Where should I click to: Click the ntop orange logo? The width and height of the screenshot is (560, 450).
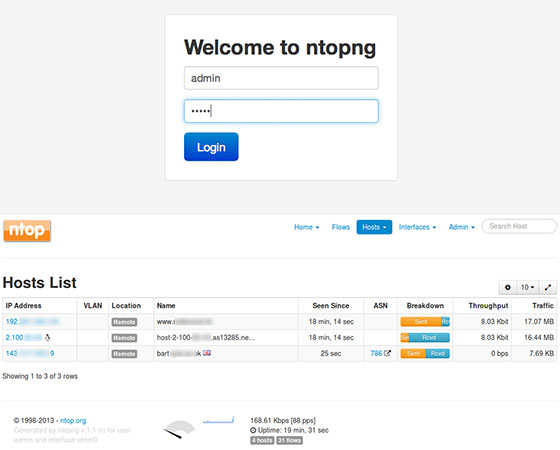pyautogui.click(x=27, y=231)
